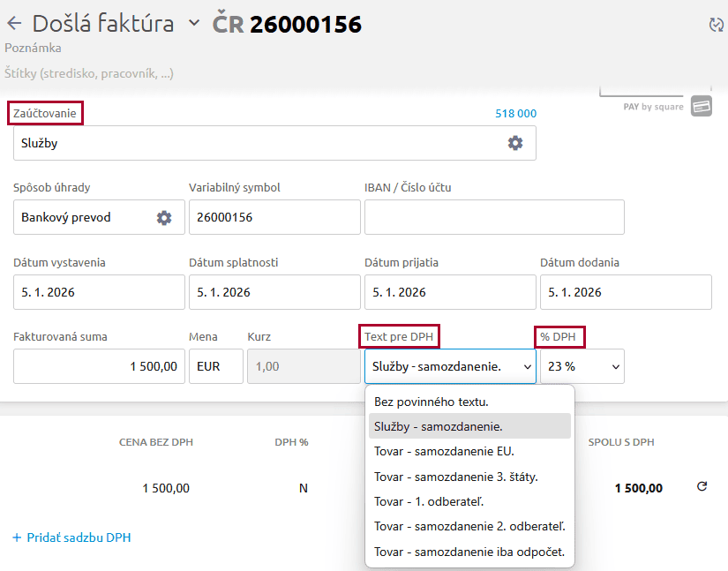Open gear settings for Bankový prevod
This screenshot has height=571, width=728.
point(164,217)
